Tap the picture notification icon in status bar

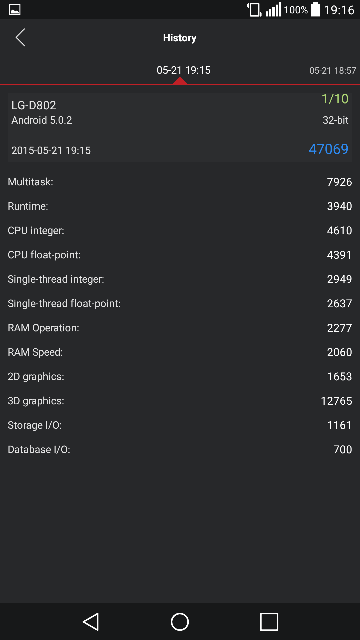pos(15,9)
